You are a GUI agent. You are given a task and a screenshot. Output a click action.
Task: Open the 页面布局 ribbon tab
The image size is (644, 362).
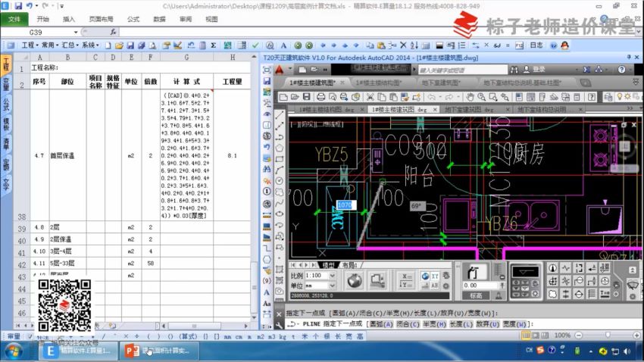coord(101,19)
